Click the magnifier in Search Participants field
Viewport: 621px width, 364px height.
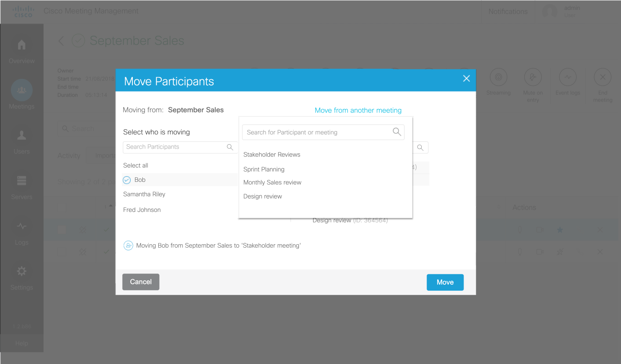230,147
